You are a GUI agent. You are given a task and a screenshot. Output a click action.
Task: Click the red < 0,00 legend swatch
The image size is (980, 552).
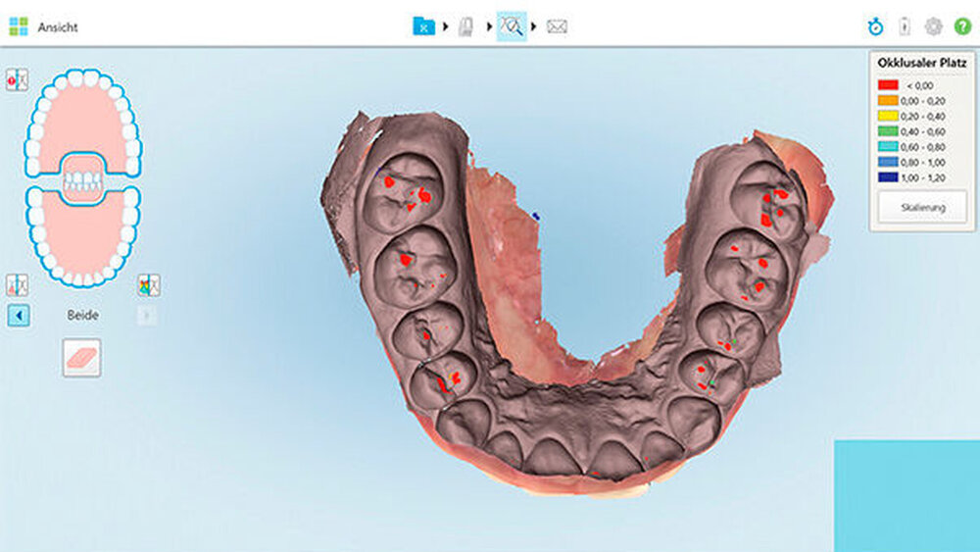coord(888,85)
